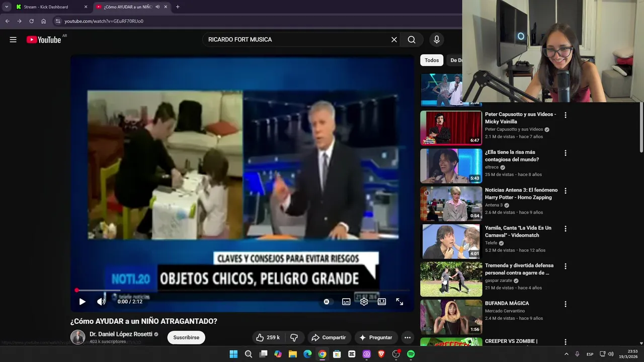This screenshot has width=644, height=362.
Task: Click the Suscribirse button
Action: [186, 337]
